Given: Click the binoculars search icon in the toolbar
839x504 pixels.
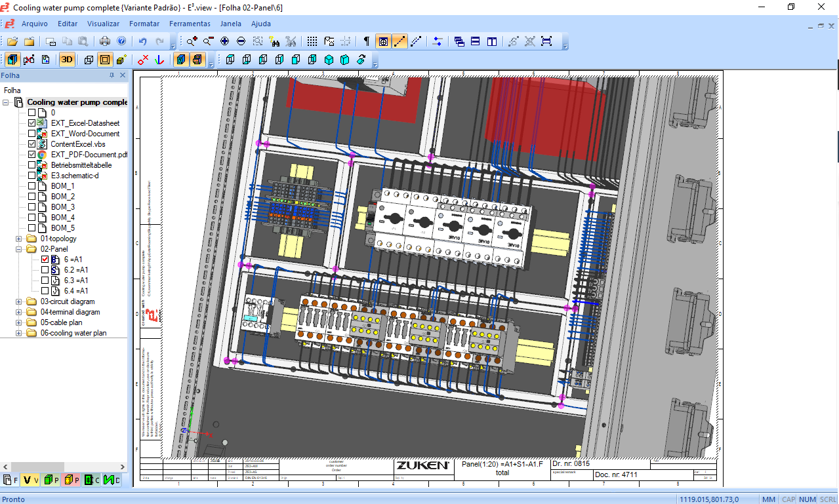Looking at the screenshot, I should click(276, 41).
